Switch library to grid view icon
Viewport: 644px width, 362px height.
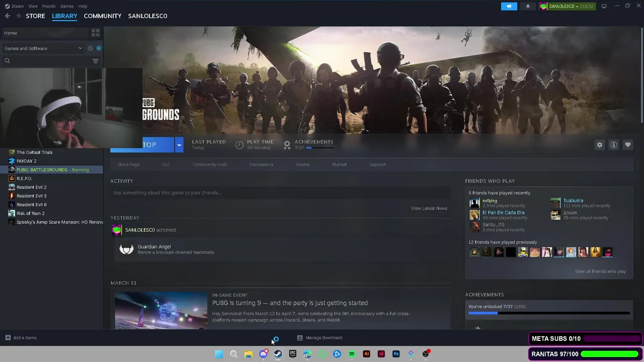95,33
